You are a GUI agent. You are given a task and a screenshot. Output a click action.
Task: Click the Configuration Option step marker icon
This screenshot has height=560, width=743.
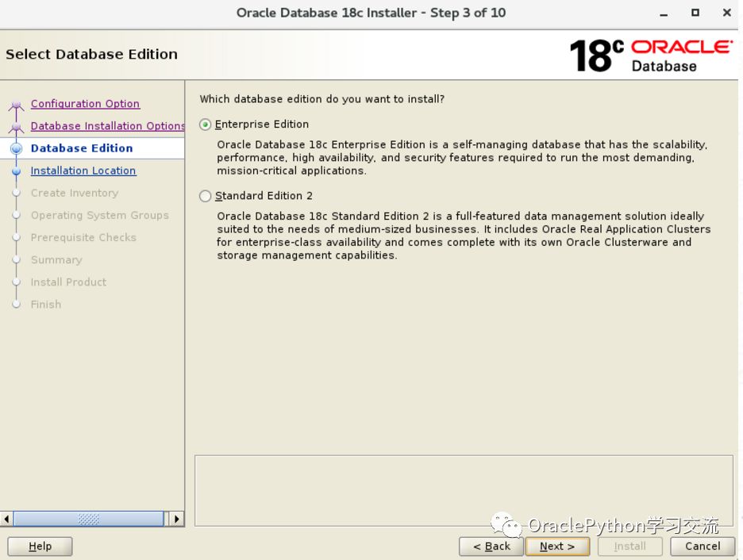pos(16,105)
